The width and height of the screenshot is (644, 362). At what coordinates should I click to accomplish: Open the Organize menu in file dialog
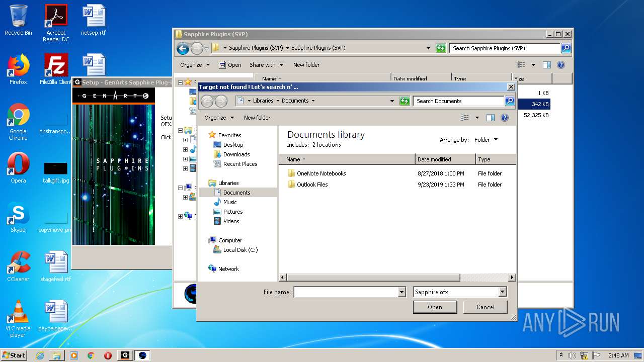point(219,118)
